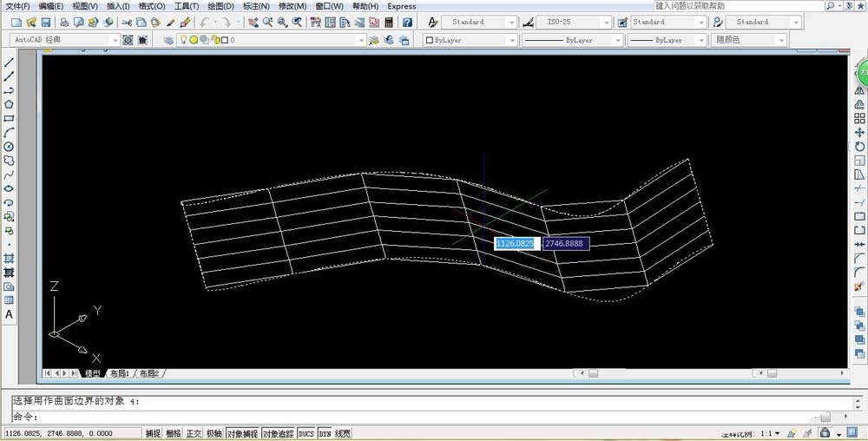Select the Spline draw tool
868x441 pixels.
9,174
